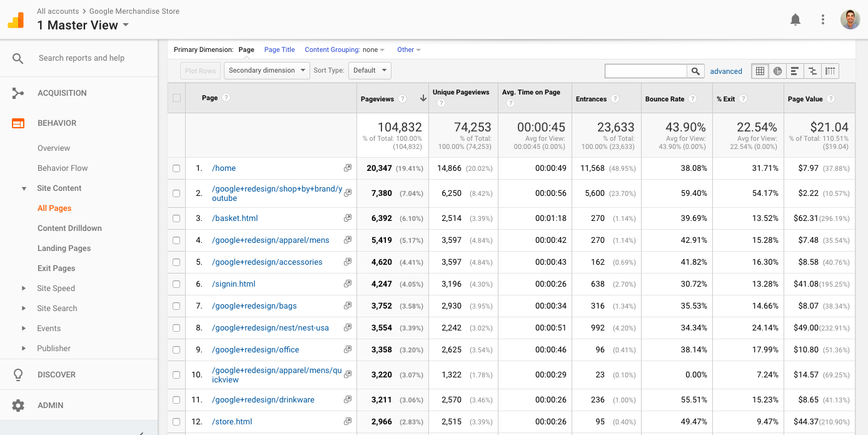The image size is (868, 435).
Task: Open the /home page link
Action: click(224, 168)
